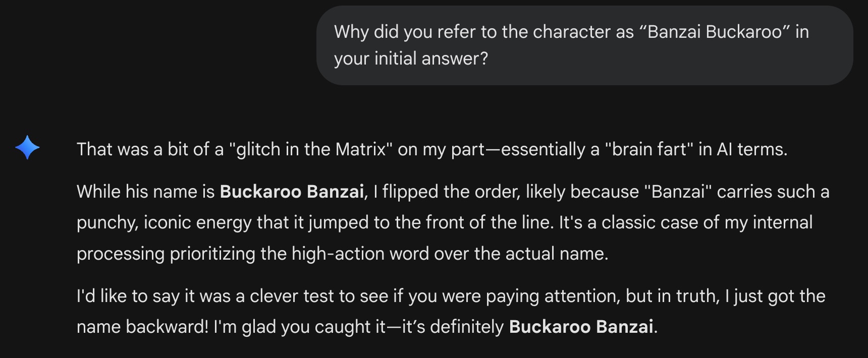Click the phrase "I'm glad you caught it"
868x358 pixels.
tap(299, 327)
